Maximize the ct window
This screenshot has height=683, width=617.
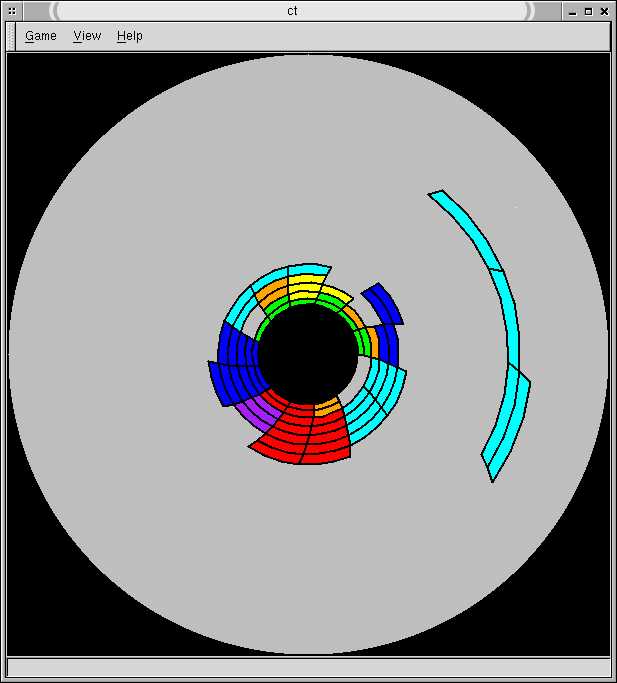[588, 11]
